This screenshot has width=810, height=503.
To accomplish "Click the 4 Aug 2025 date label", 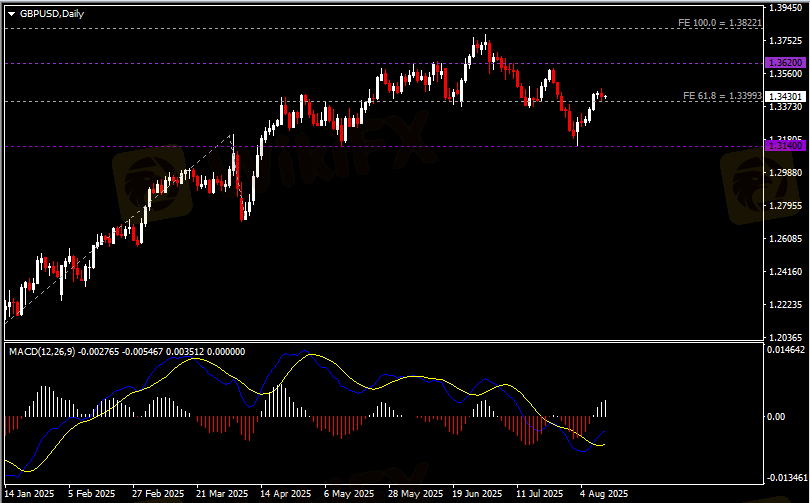I will [x=605, y=494].
